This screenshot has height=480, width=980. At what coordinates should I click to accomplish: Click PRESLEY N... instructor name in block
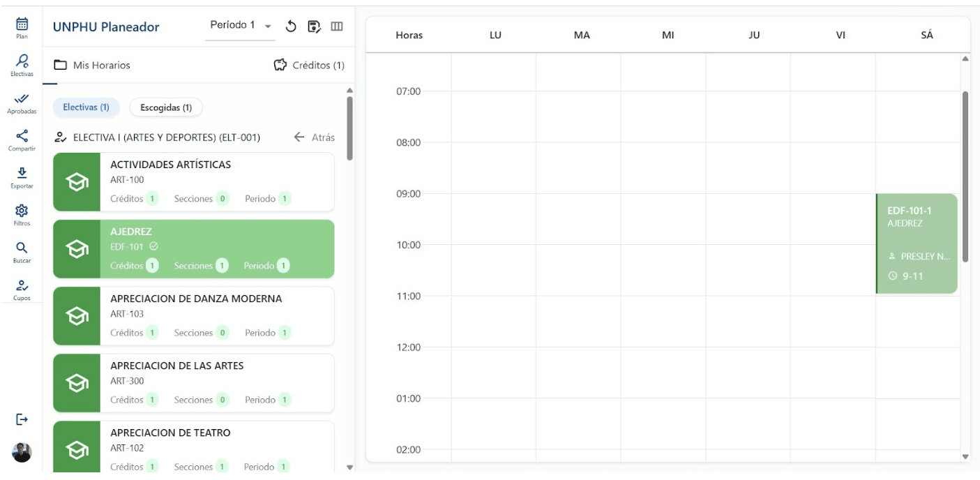point(926,257)
